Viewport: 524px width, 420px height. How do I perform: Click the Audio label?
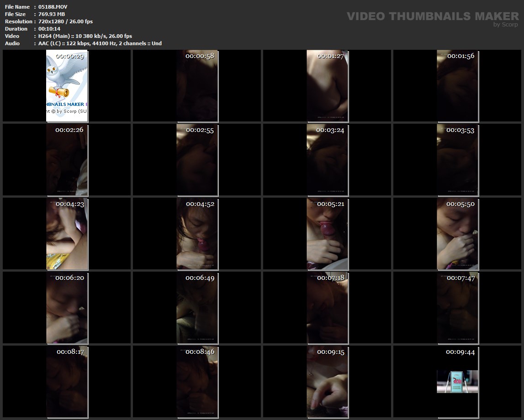click(x=12, y=43)
